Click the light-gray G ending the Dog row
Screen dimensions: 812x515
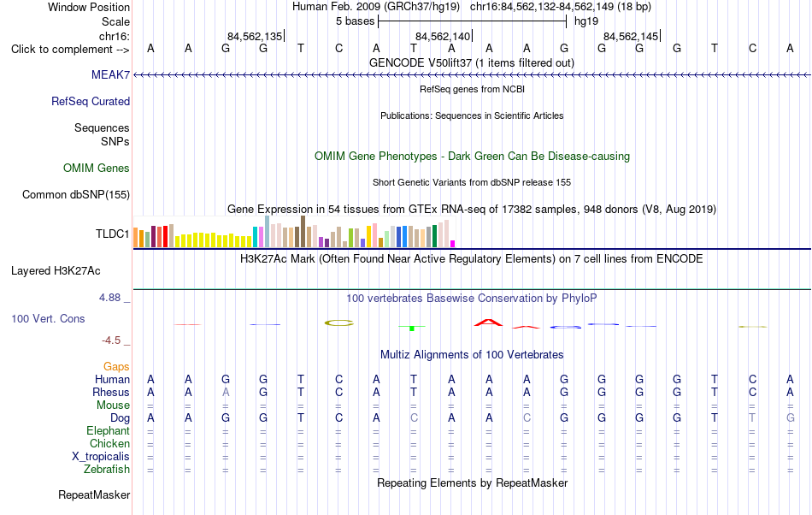tap(791, 417)
